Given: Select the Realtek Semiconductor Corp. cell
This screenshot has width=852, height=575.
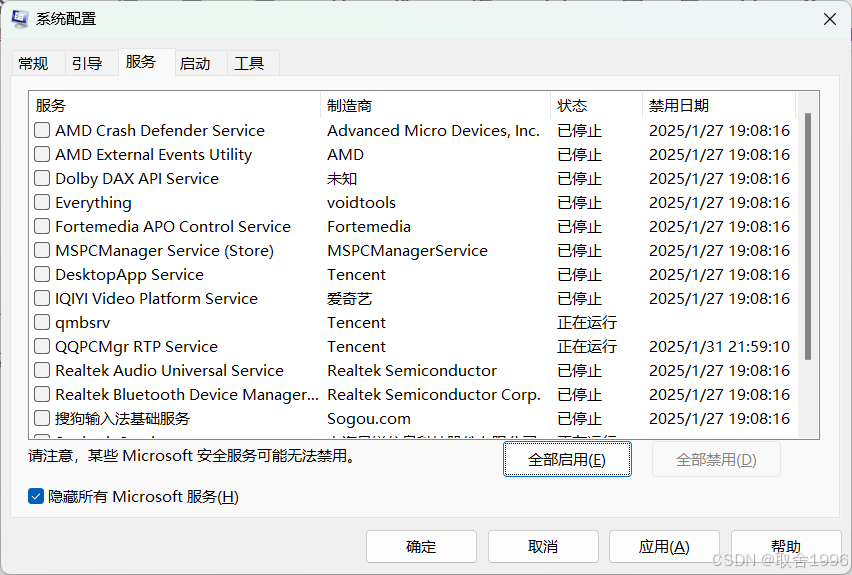Looking at the screenshot, I should click(434, 394).
